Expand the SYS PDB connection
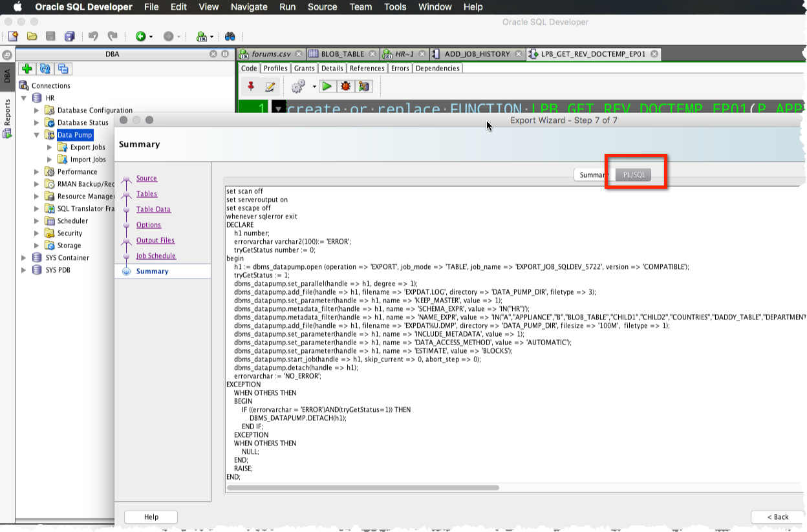 24,270
